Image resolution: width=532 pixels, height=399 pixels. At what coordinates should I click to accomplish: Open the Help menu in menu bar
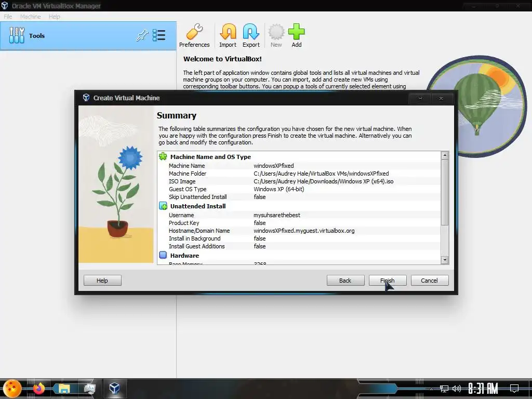point(54,16)
